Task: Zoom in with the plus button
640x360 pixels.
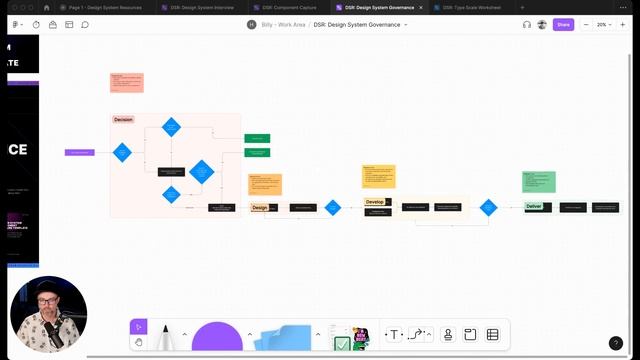Action: point(622,24)
